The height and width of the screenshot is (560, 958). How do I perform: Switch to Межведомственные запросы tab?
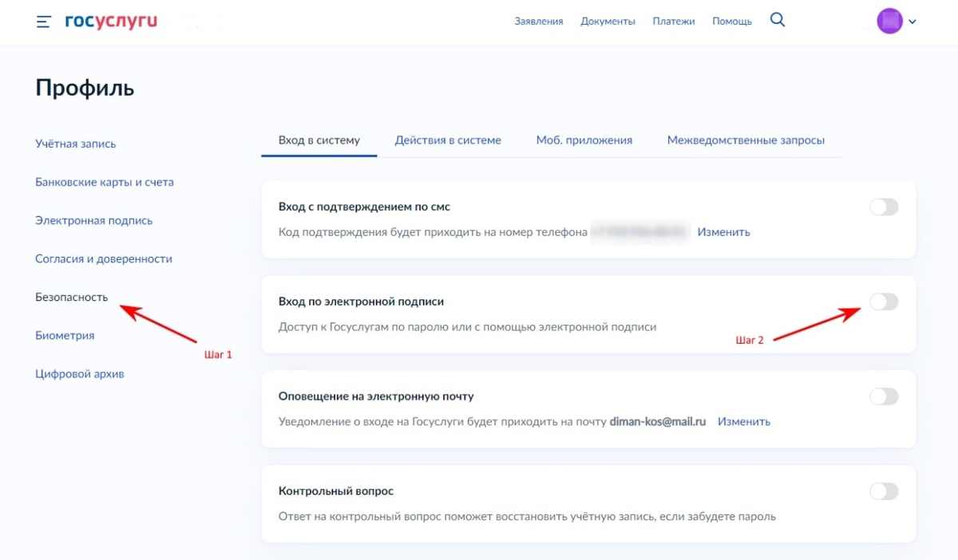point(746,140)
